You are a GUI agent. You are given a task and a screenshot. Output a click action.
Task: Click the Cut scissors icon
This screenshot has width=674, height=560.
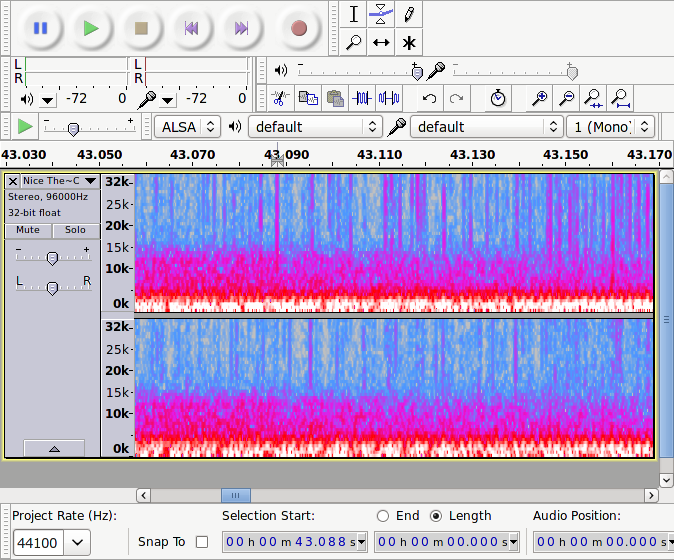click(280, 98)
